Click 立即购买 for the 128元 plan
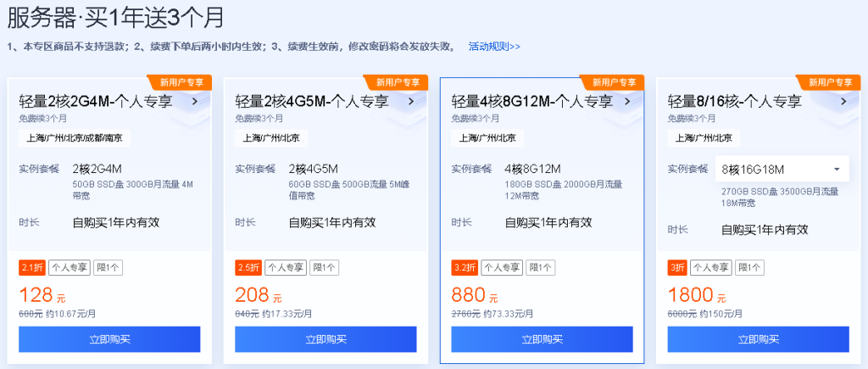 pos(109,339)
